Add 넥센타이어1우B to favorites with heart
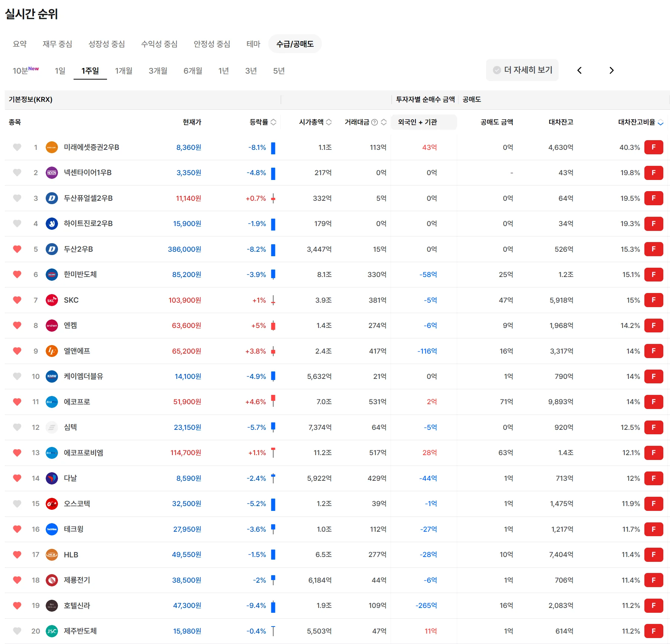Screen dimensions: 670x644 (x=17, y=173)
